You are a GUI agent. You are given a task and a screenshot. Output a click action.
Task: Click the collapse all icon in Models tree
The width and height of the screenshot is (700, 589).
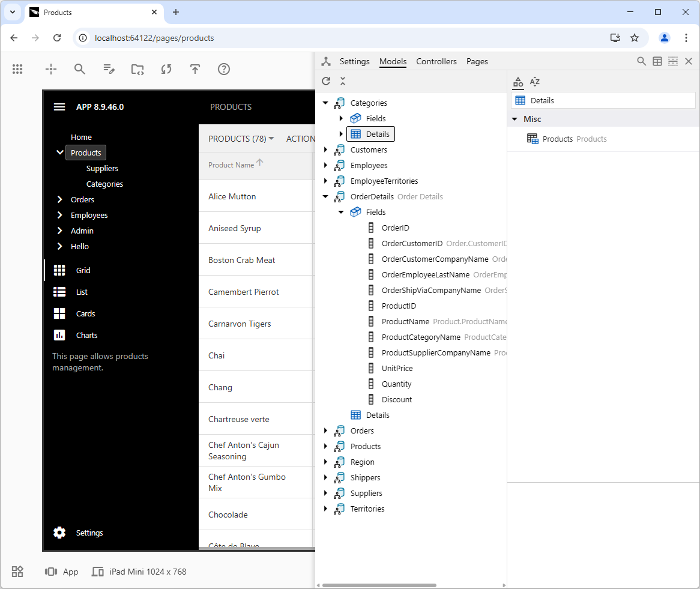[x=343, y=81]
